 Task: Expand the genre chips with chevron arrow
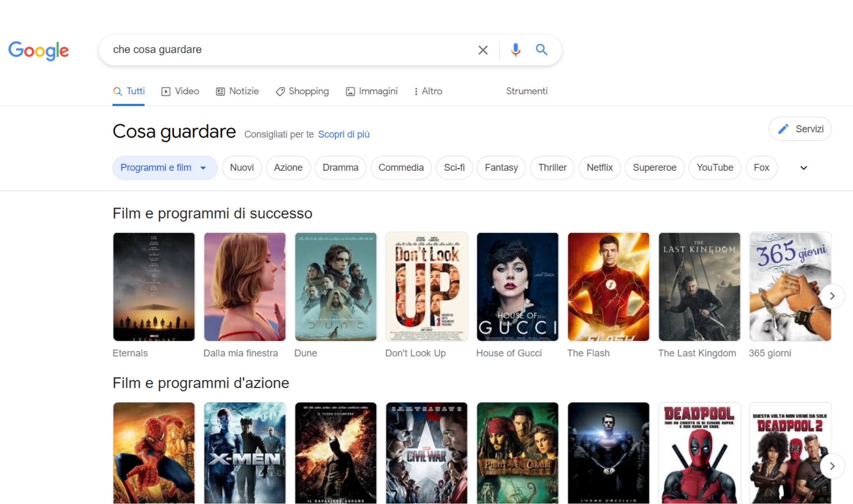coord(803,168)
